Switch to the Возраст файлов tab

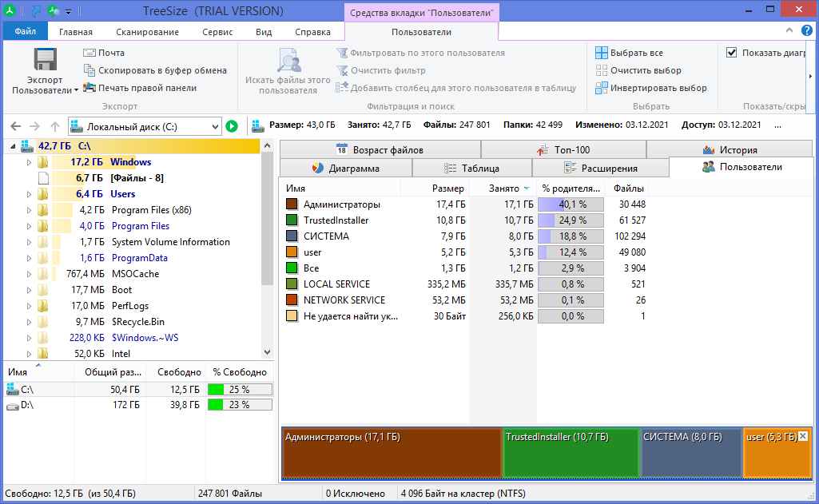tap(380, 150)
